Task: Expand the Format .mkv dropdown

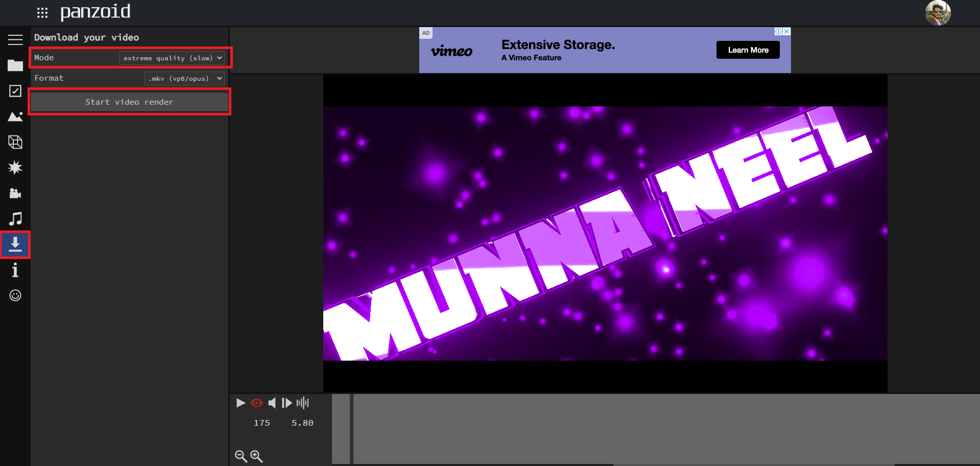Action: pos(184,79)
